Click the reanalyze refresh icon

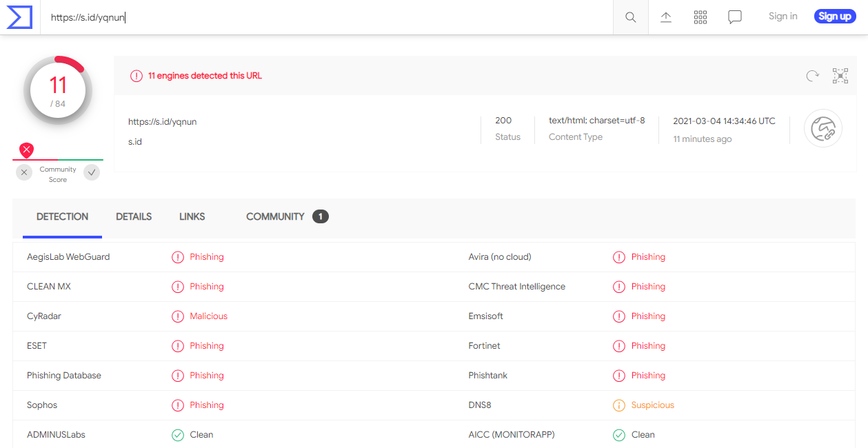813,76
